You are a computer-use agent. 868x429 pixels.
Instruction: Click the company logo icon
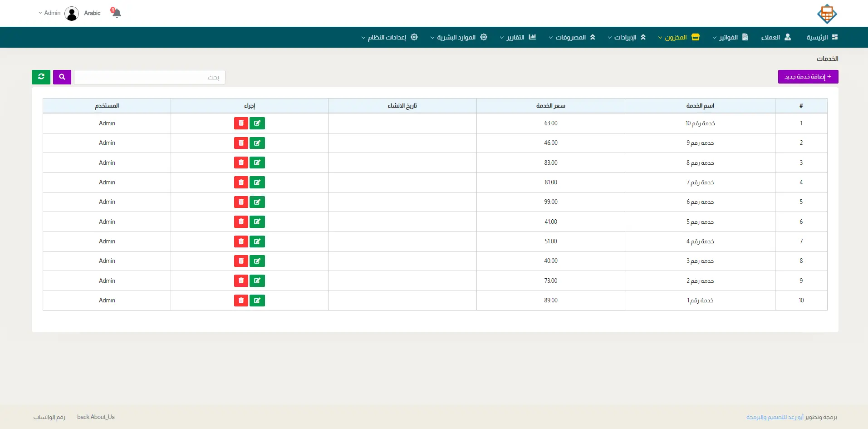click(x=827, y=14)
